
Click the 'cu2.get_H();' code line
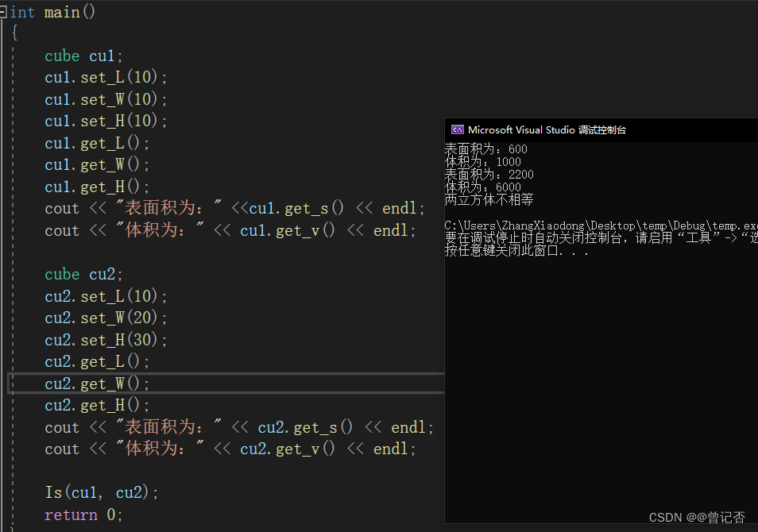click(97, 405)
